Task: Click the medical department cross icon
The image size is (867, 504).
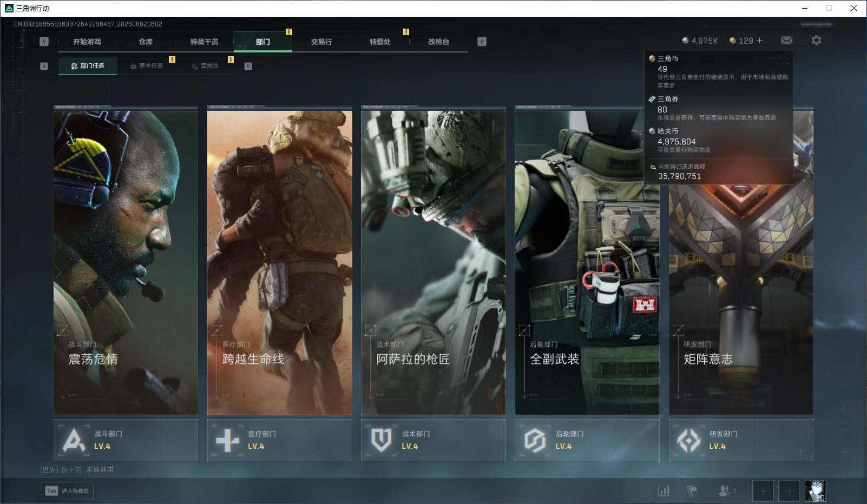Action: pyautogui.click(x=227, y=440)
